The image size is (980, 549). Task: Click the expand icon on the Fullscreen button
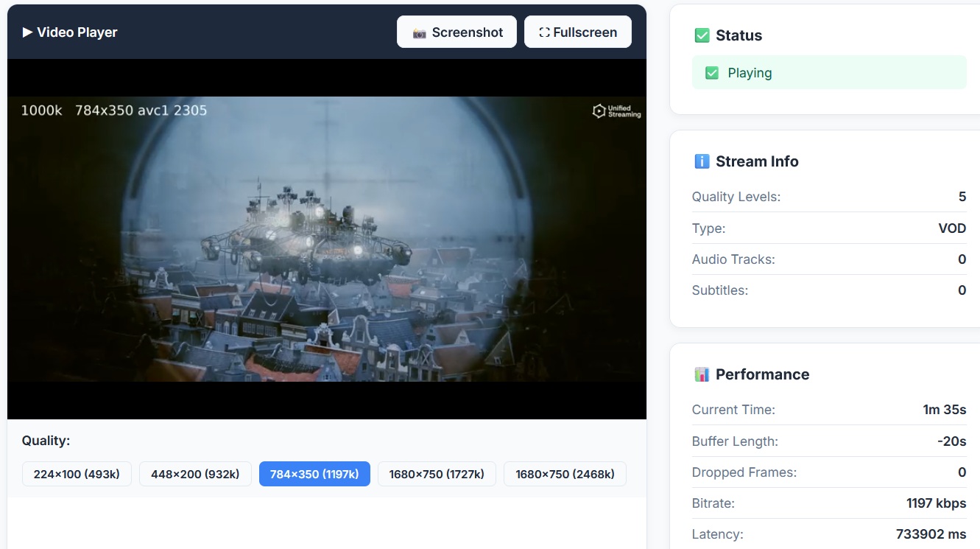[x=543, y=32]
